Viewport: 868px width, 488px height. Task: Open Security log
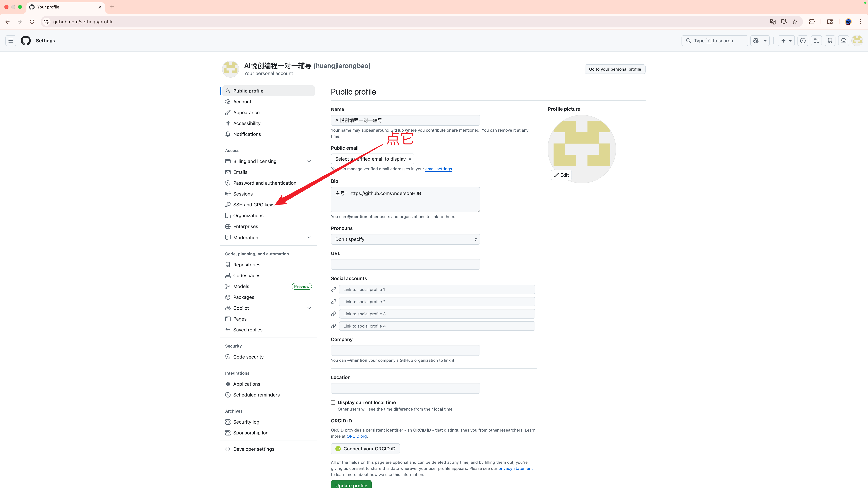(269, 422)
